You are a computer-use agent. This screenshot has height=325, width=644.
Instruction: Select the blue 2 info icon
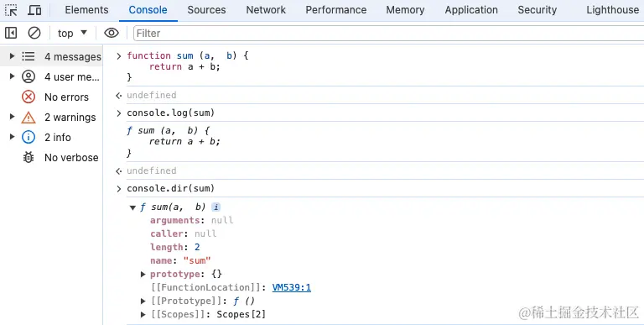[29, 138]
